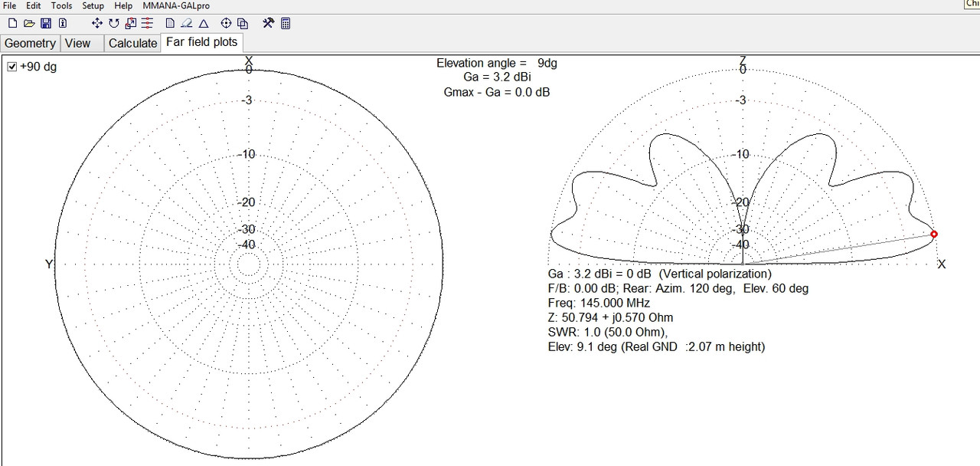Switch to the Geometry tab
The height and width of the screenshot is (466, 980).
pyautogui.click(x=30, y=44)
